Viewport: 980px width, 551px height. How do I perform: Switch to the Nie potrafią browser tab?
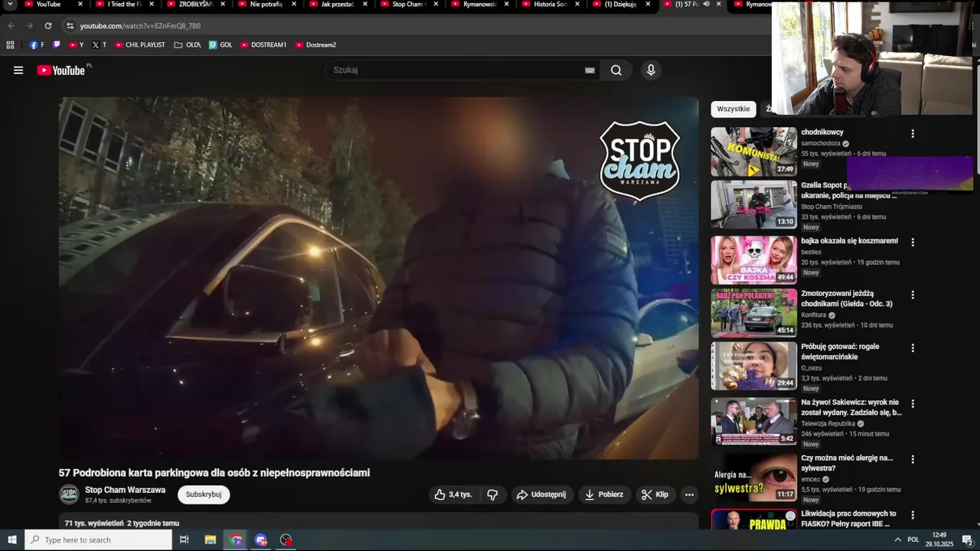point(266,5)
